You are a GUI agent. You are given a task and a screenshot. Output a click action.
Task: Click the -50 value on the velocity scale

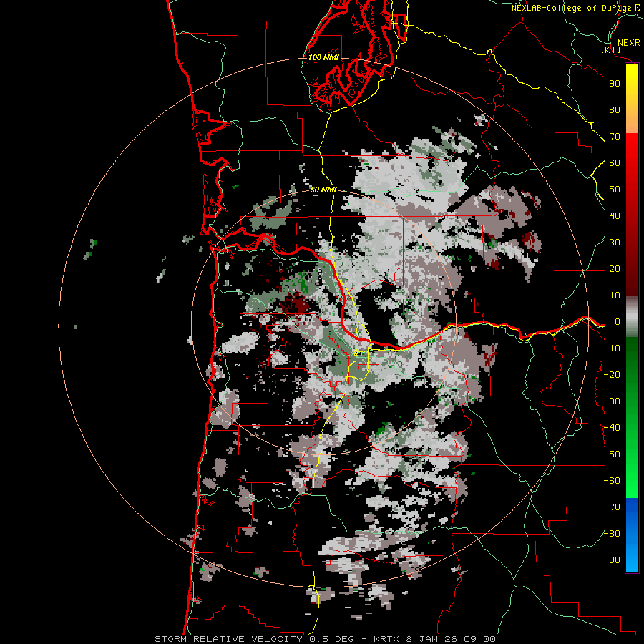coord(612,454)
